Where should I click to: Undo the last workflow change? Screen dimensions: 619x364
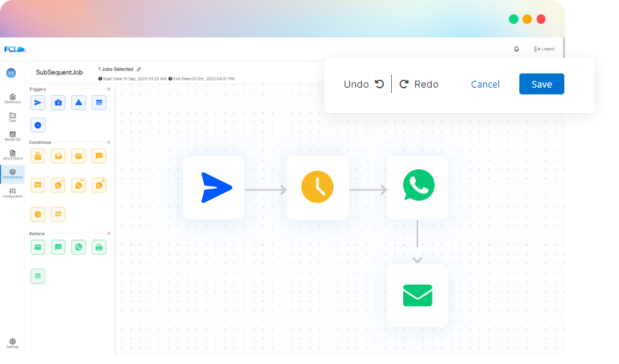[363, 85]
